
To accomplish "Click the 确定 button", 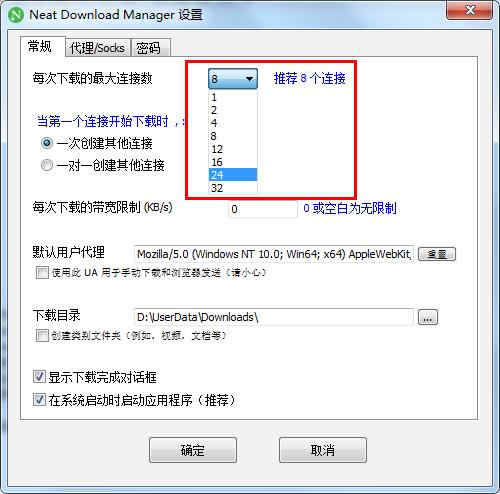I will click(x=193, y=450).
